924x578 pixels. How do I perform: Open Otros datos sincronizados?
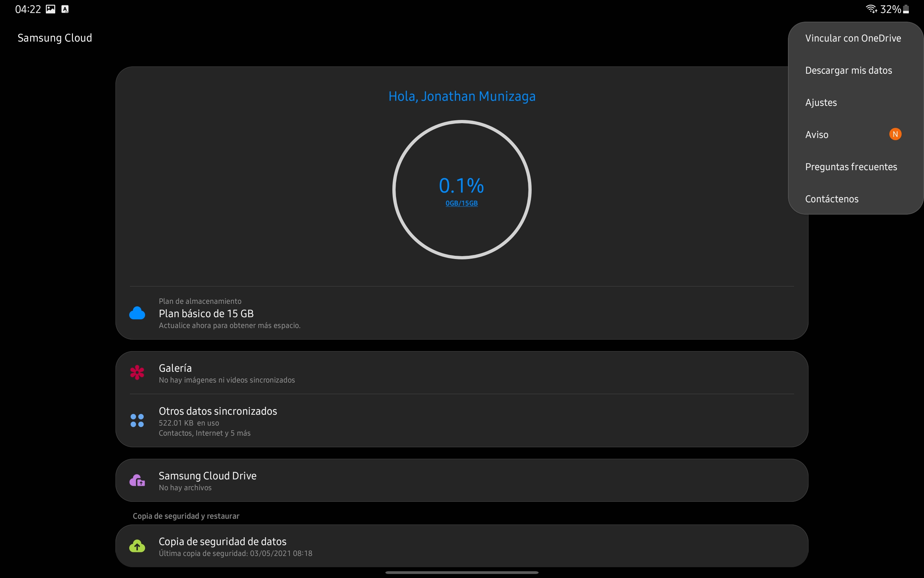point(462,420)
